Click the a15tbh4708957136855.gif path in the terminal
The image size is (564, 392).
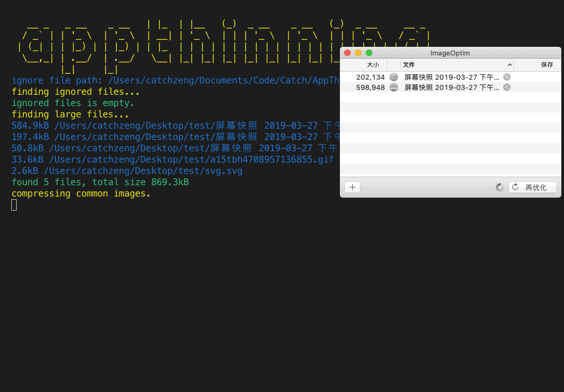point(191,159)
